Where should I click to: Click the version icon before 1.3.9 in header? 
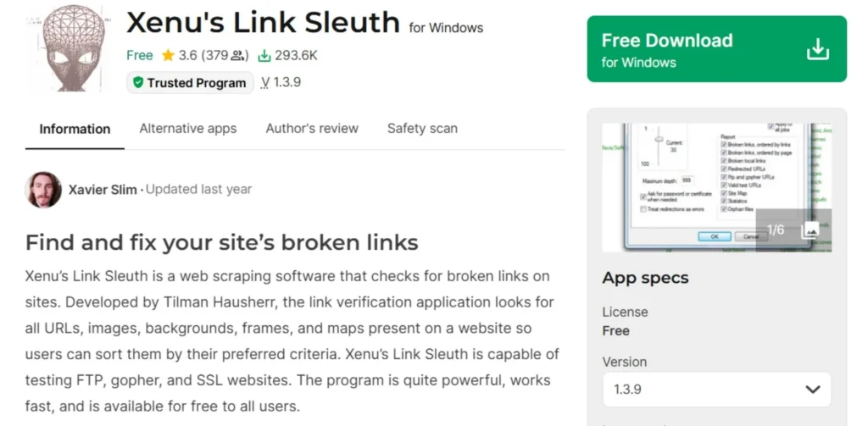click(265, 83)
